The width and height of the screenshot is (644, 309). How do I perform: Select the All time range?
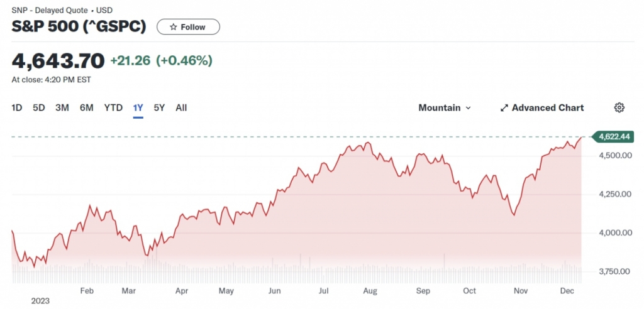click(181, 107)
